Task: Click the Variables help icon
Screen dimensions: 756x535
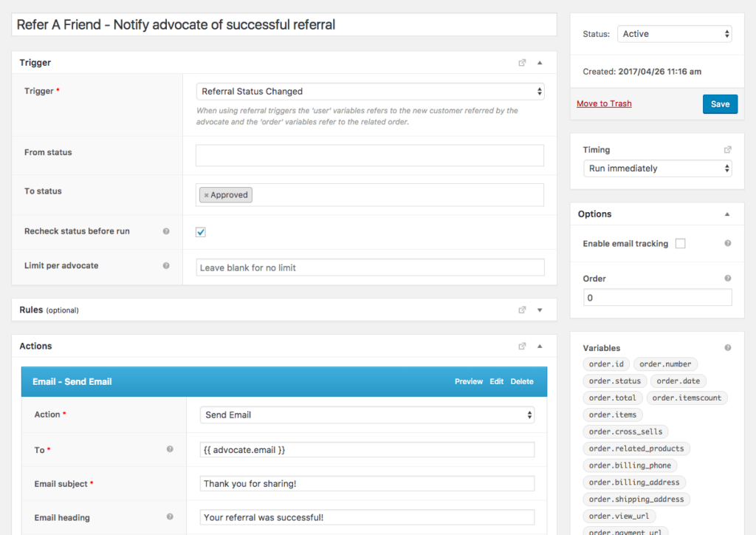Action: (x=728, y=347)
